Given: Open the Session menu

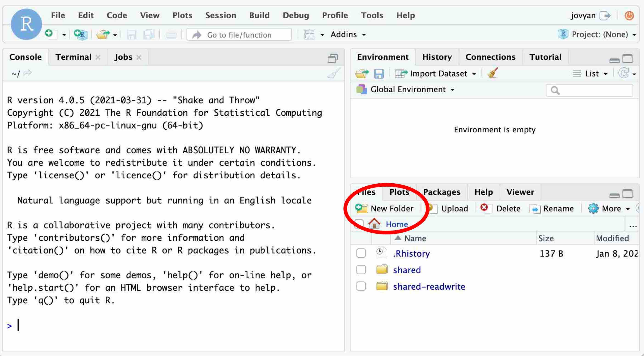Looking at the screenshot, I should pyautogui.click(x=220, y=15).
